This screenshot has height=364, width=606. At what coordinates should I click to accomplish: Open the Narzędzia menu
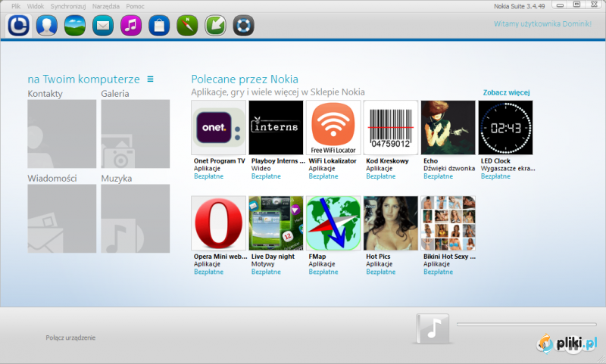click(105, 6)
